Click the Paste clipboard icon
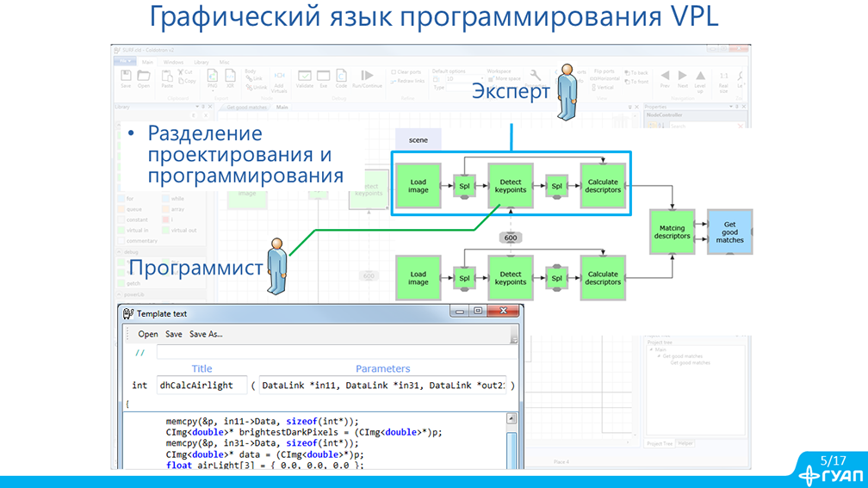Image resolution: width=868 pixels, height=488 pixels. coord(167,77)
